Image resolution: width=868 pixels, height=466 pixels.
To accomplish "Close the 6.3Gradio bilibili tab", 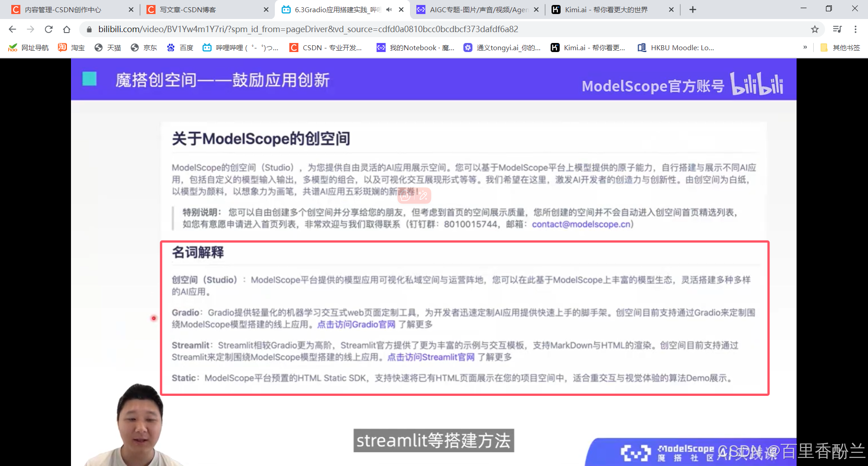I will (401, 10).
